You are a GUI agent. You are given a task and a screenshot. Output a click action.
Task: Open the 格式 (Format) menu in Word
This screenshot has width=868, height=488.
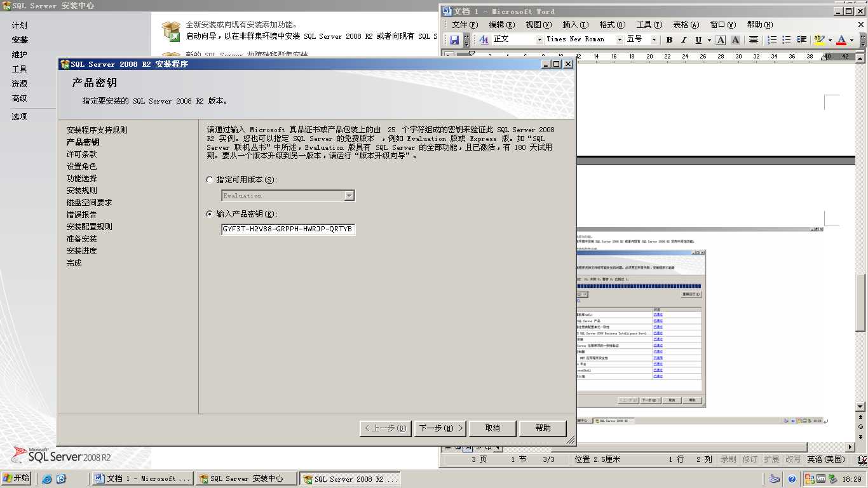(612, 25)
